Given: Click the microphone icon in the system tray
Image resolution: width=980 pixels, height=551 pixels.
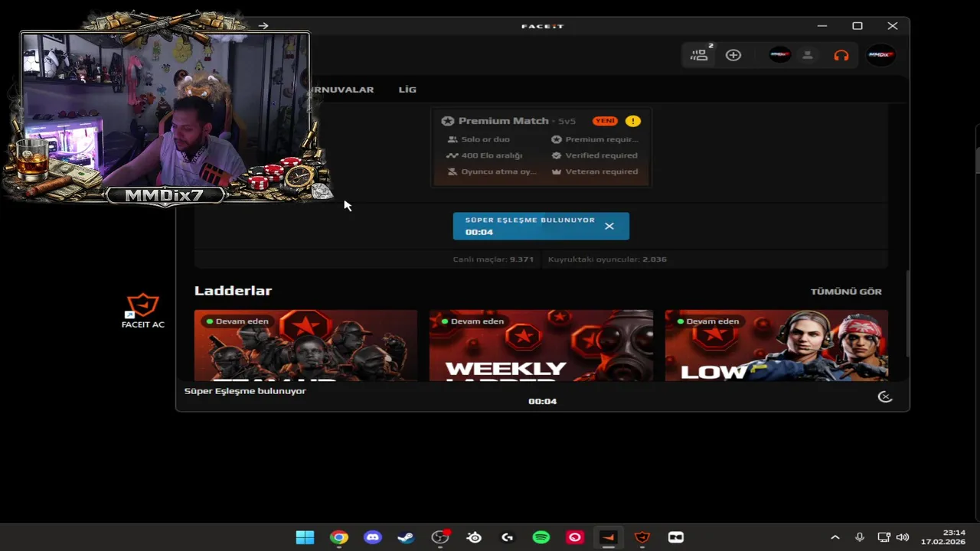Looking at the screenshot, I should pyautogui.click(x=860, y=537).
